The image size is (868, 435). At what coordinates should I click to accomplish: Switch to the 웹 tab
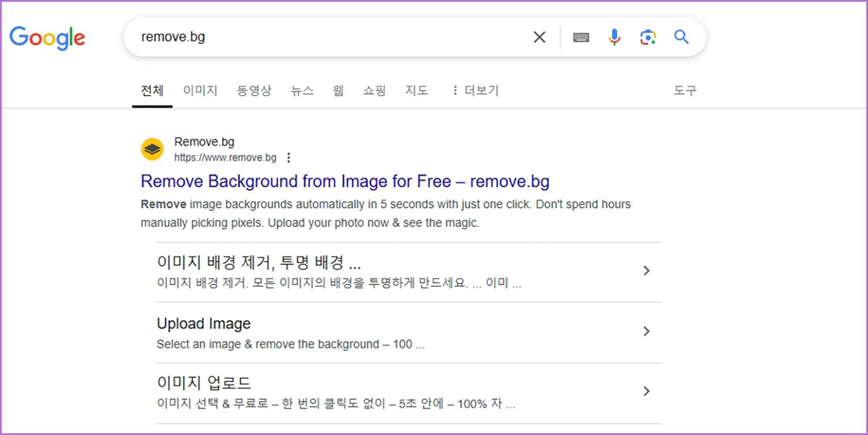pos(338,90)
